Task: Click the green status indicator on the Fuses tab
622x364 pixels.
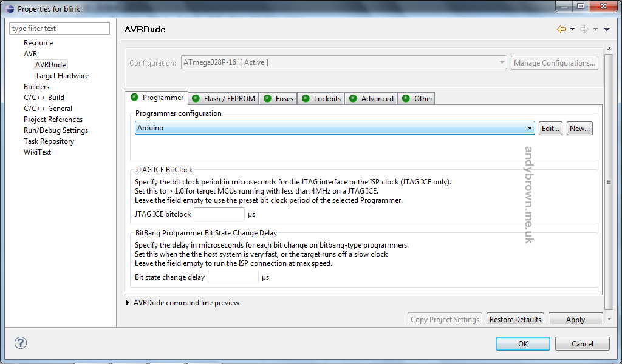Action: point(267,98)
